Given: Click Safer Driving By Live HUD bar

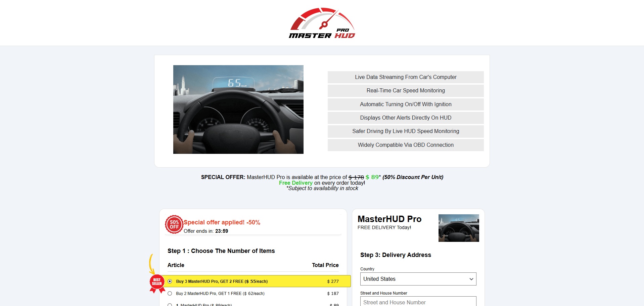Looking at the screenshot, I should [x=405, y=131].
